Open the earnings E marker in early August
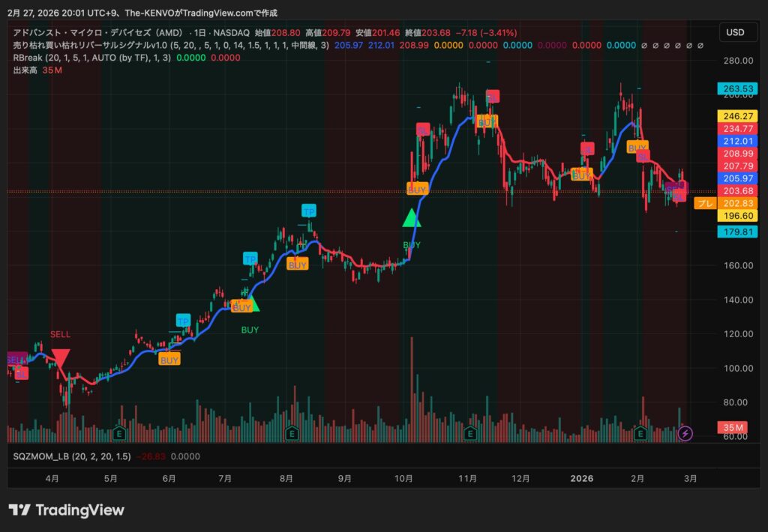This screenshot has height=532, width=768. click(x=292, y=433)
